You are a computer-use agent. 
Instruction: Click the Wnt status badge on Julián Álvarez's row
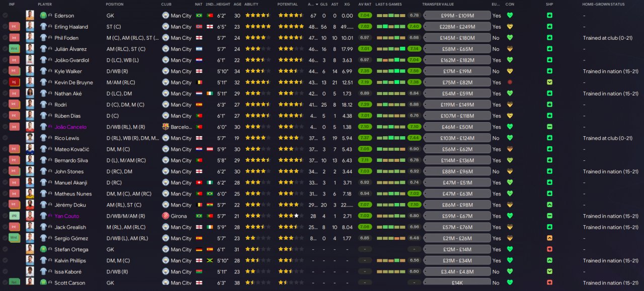(14, 49)
